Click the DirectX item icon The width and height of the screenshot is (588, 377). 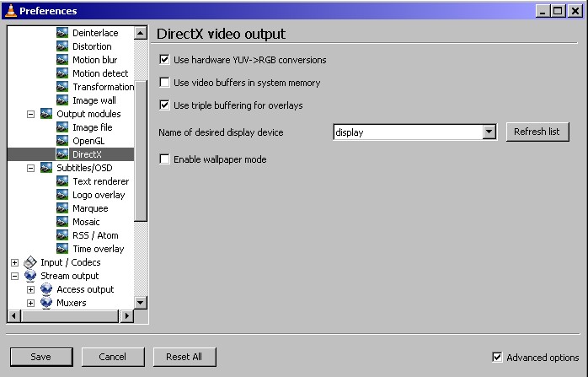click(62, 154)
